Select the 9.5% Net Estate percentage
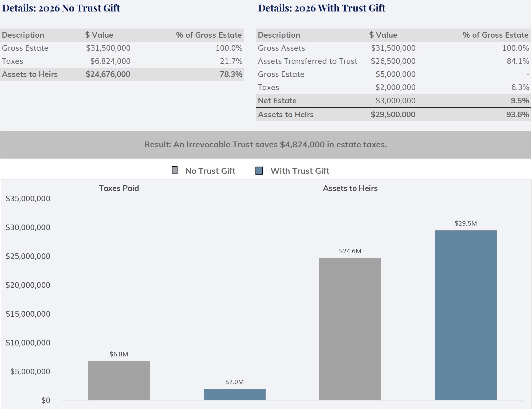The height and width of the screenshot is (409, 532). pos(520,101)
